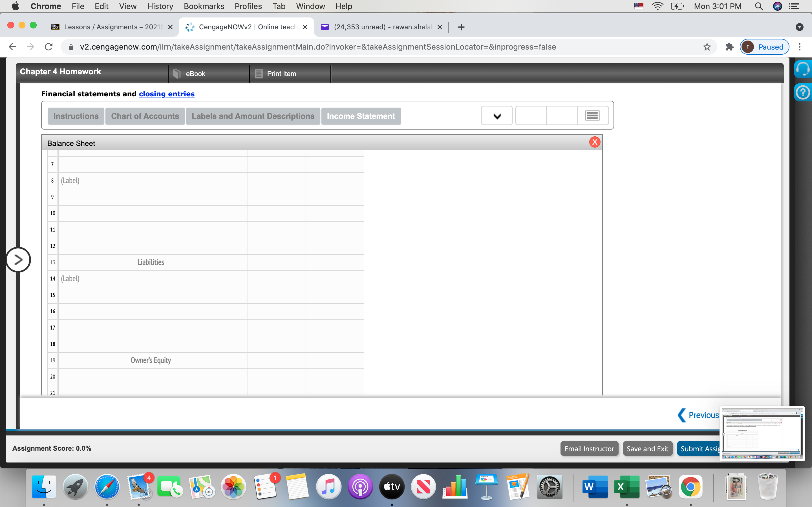Launch Excel from the dock
The width and height of the screenshot is (812, 507).
coord(626,487)
